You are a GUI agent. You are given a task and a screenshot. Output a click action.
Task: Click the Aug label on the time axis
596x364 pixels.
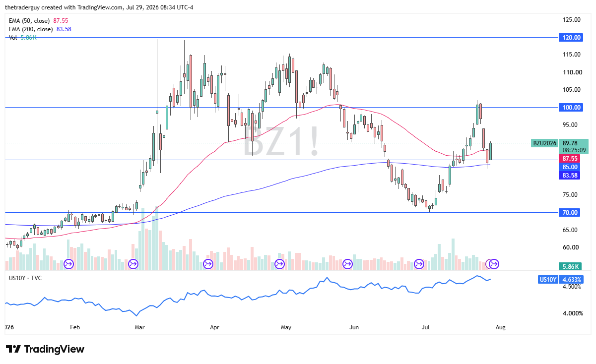coord(500,327)
